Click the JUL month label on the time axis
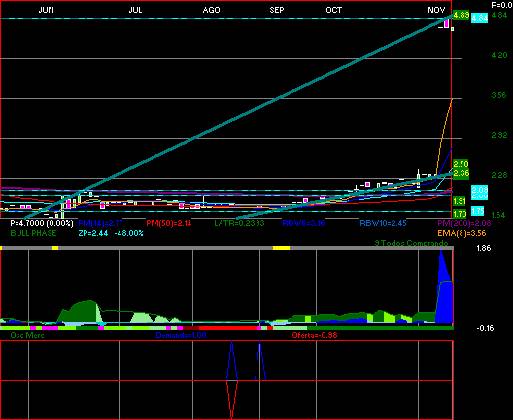 [135, 10]
